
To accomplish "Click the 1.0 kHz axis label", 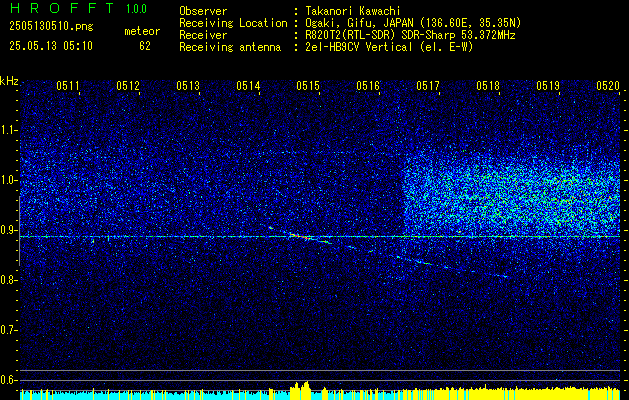I will [x=7, y=181].
